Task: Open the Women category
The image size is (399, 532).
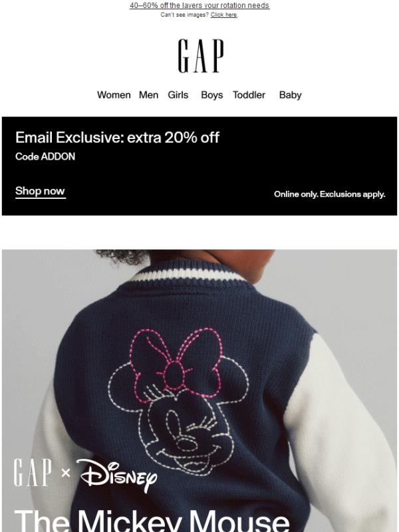Action: pyautogui.click(x=114, y=95)
